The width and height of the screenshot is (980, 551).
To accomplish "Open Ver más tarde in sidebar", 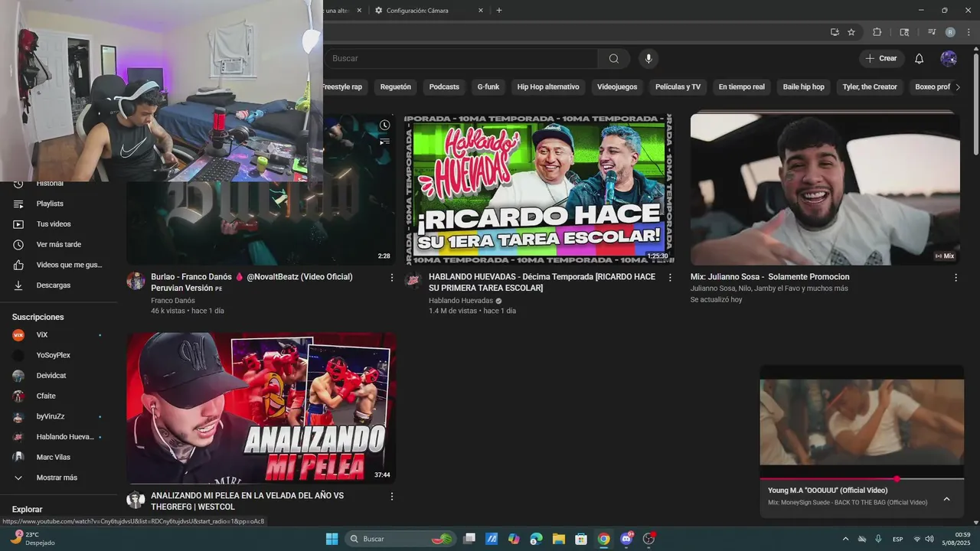I will 57,245.
